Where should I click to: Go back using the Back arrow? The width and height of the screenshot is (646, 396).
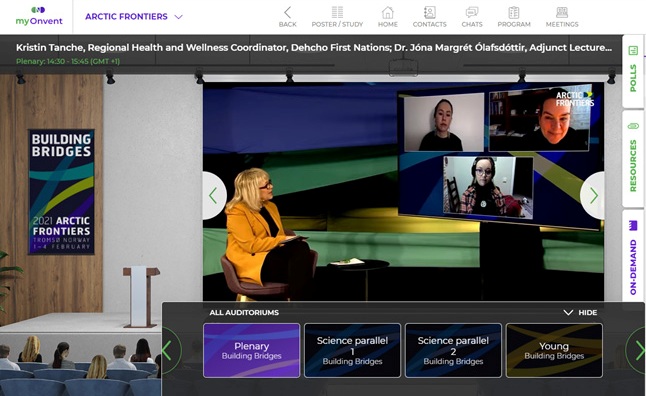coord(287,17)
